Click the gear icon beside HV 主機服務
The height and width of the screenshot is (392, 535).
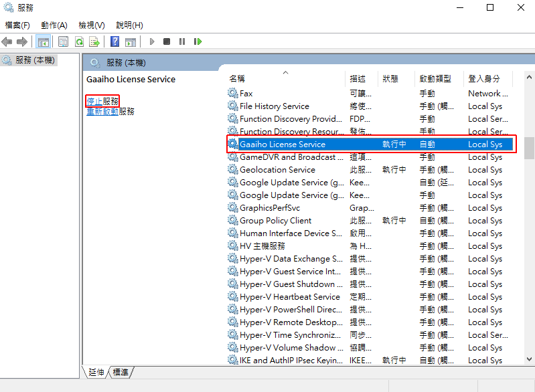(233, 246)
